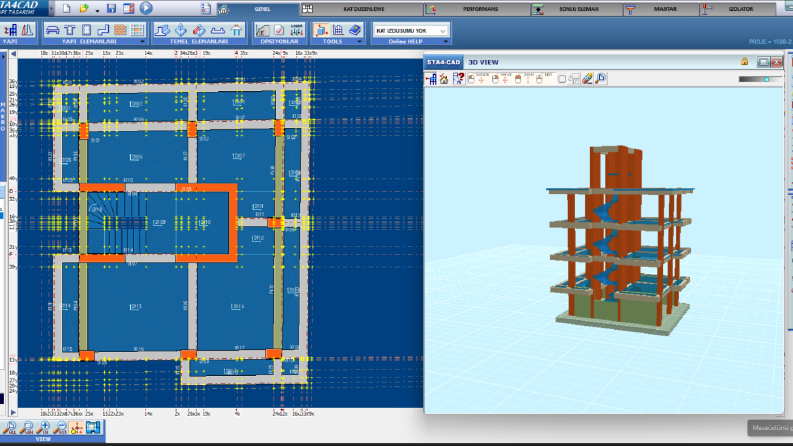Click the bottom-left axis arrow button
The height and width of the screenshot is (446, 793).
tap(14, 413)
